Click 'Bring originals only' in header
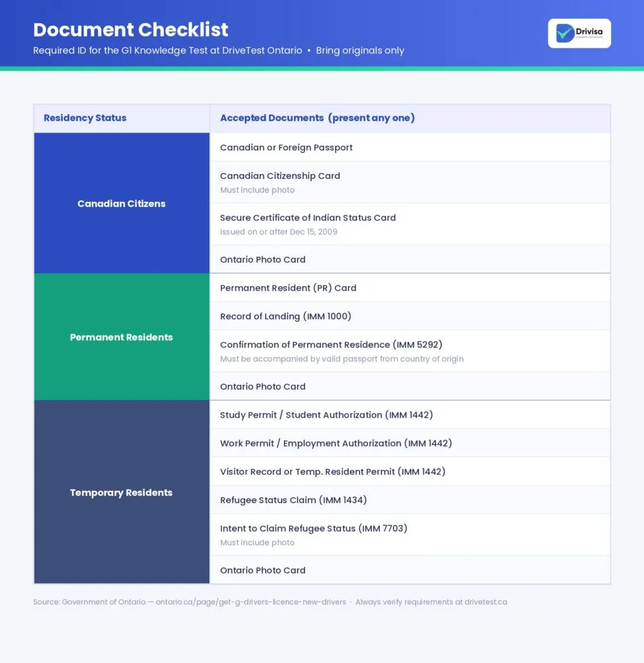Image resolution: width=644 pixels, height=663 pixels. click(x=360, y=51)
